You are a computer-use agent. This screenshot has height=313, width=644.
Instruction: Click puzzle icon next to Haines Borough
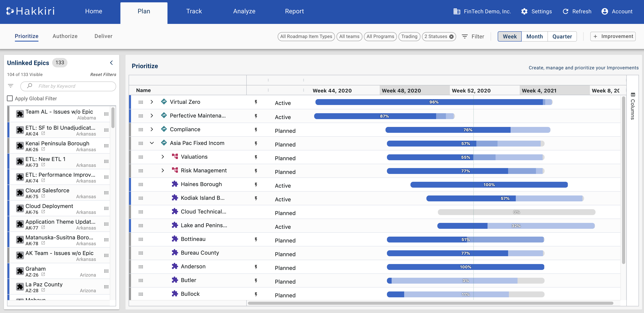(175, 184)
